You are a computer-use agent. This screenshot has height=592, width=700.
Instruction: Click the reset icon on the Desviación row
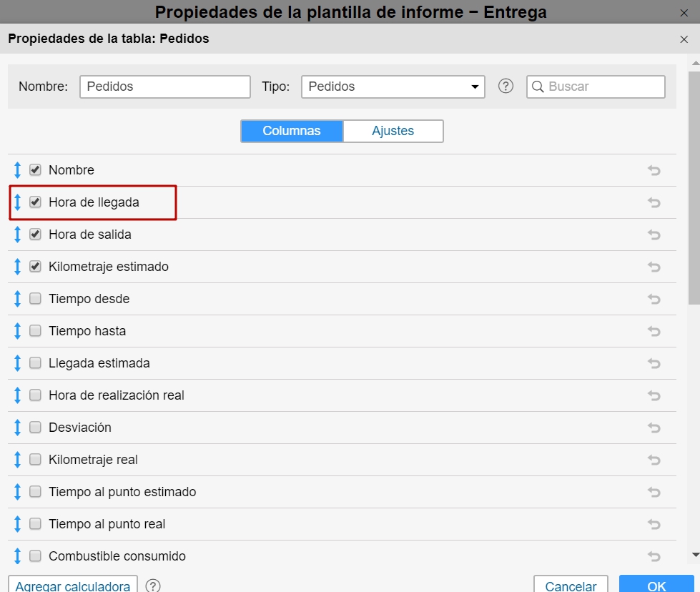click(654, 428)
